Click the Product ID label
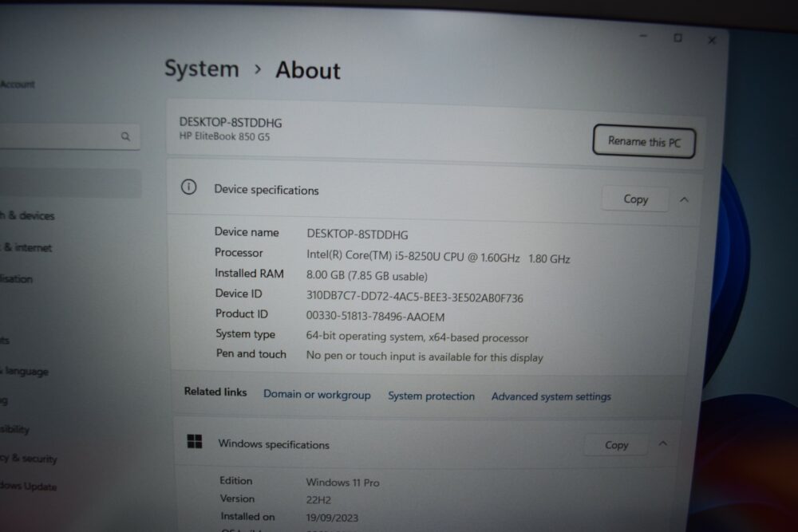Image resolution: width=798 pixels, height=532 pixels. (242, 313)
